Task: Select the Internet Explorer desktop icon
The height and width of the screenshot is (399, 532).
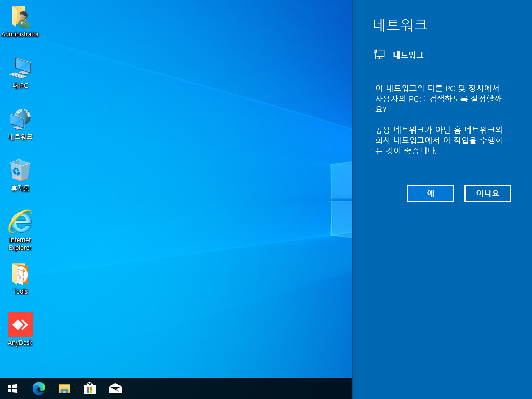Action: 20,230
